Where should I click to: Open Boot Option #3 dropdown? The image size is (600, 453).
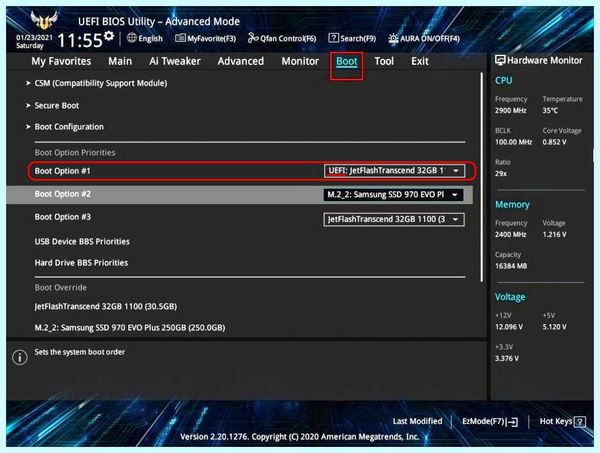[x=394, y=219]
